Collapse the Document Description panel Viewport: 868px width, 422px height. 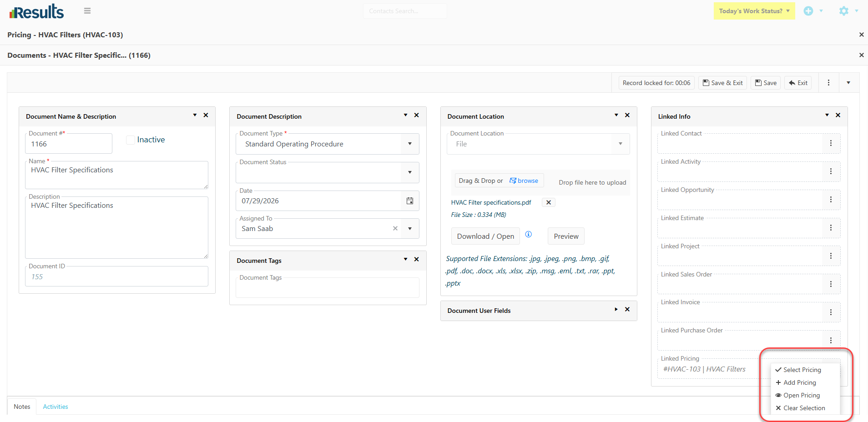405,116
